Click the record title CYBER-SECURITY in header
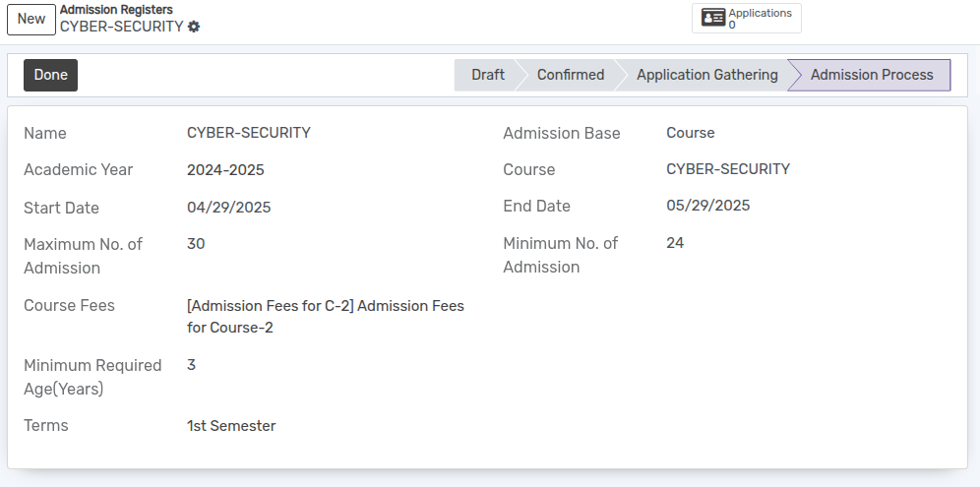The width and height of the screenshot is (980, 487). point(122,27)
